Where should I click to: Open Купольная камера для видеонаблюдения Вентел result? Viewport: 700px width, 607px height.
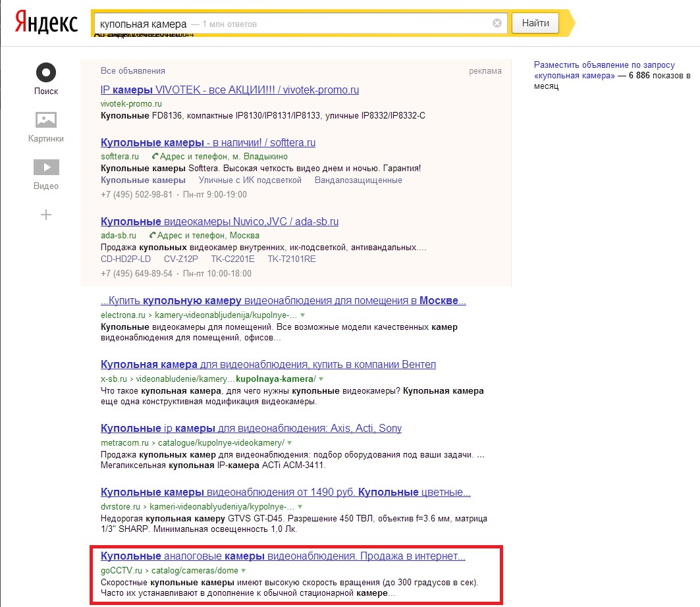tap(268, 364)
